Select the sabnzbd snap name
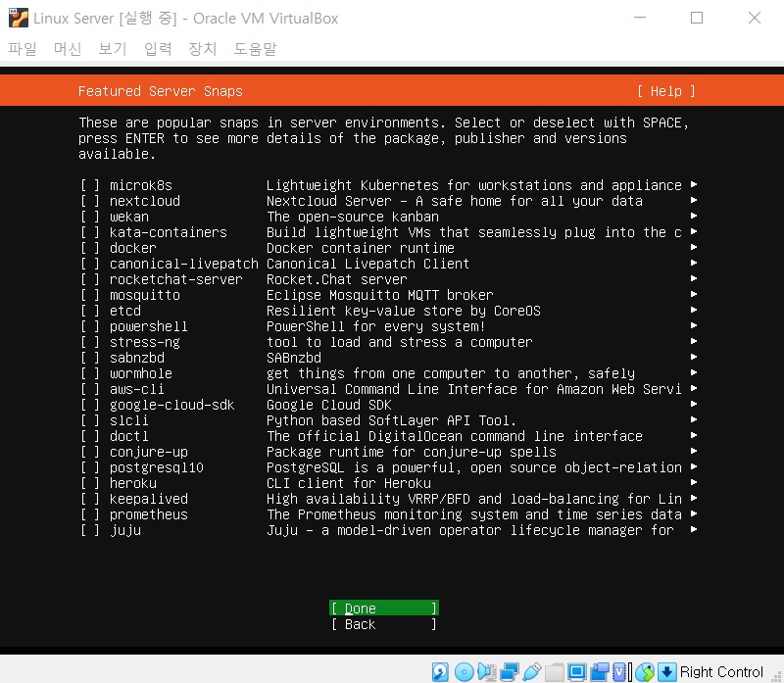 click(x=137, y=358)
